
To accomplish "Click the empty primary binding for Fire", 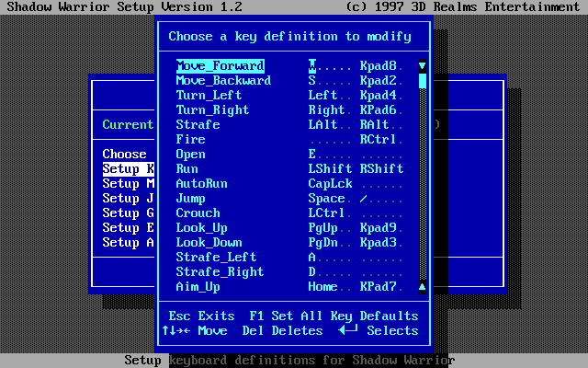I will pos(331,139).
